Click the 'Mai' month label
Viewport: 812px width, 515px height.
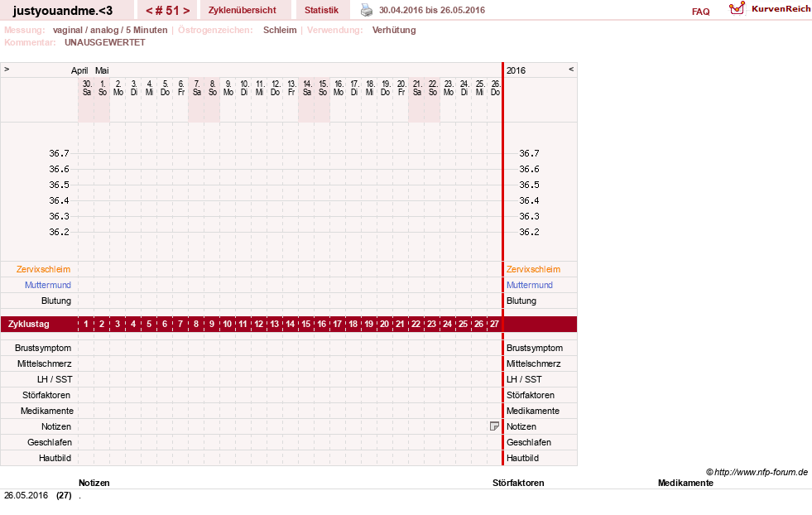coord(102,70)
